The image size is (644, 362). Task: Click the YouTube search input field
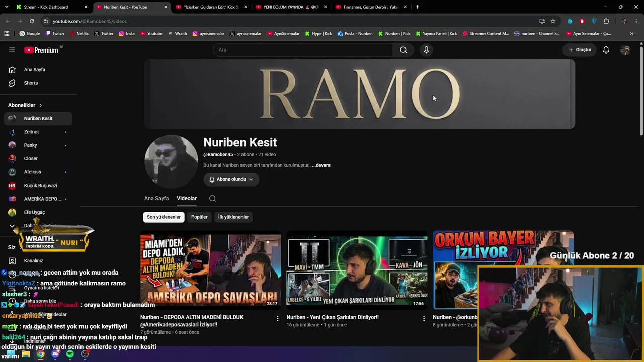[303, 50]
